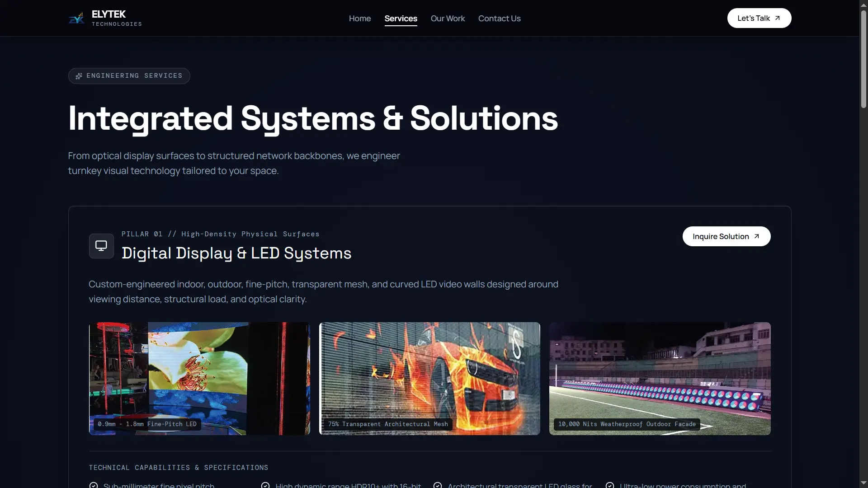Click the Engineering Services badge
The height and width of the screenshot is (488, 868).
tap(129, 76)
